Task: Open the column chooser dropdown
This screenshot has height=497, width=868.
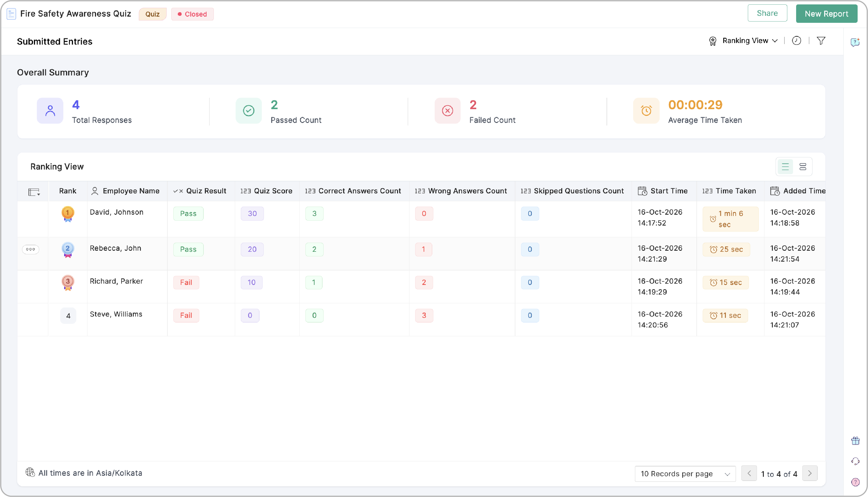Action: [x=34, y=192]
